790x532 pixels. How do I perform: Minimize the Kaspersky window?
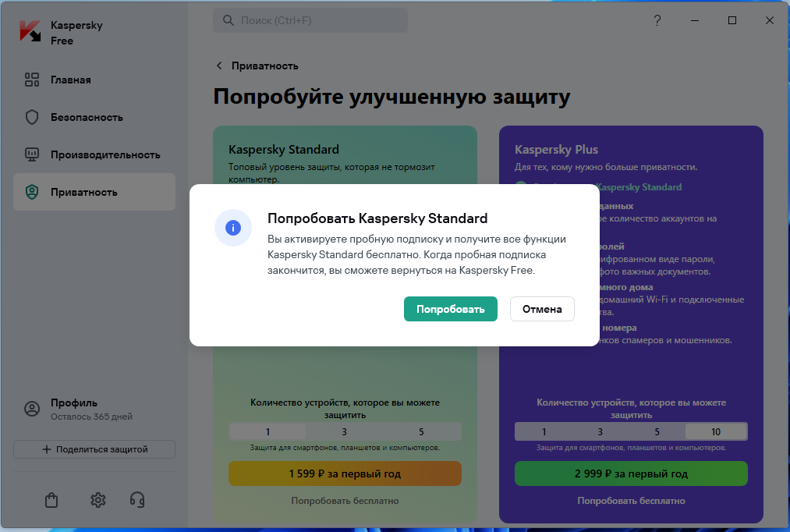tap(695, 20)
